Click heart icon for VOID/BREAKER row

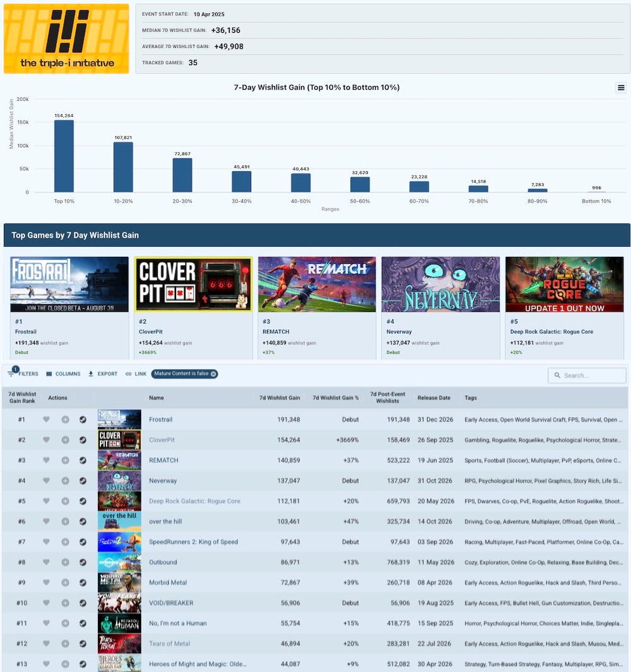pyautogui.click(x=46, y=603)
